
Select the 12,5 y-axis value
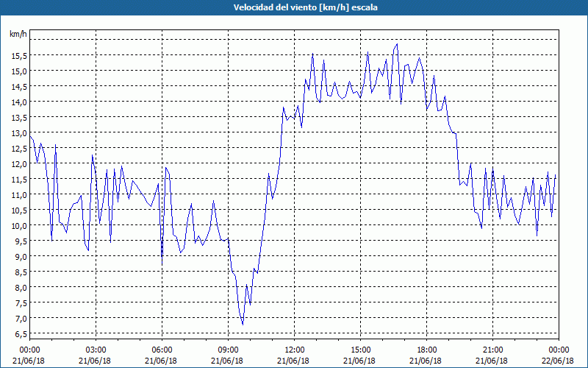tap(19, 149)
